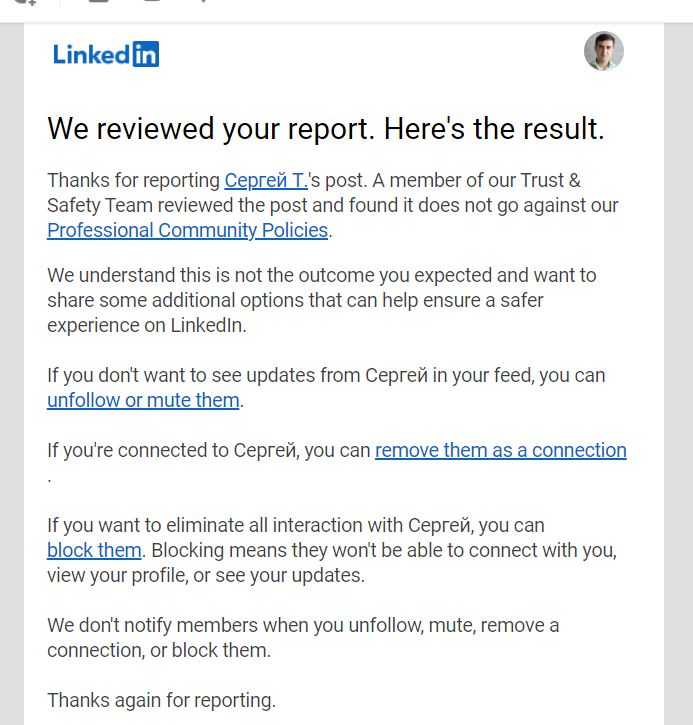Open the sender's round profile photo
Viewport: 693px width, 725px height.
(x=603, y=51)
